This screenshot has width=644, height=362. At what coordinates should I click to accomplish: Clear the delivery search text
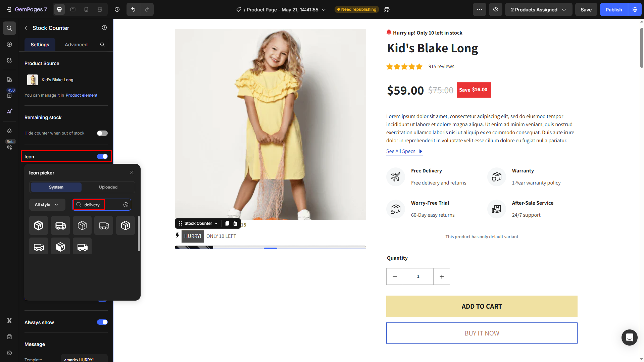click(x=126, y=205)
